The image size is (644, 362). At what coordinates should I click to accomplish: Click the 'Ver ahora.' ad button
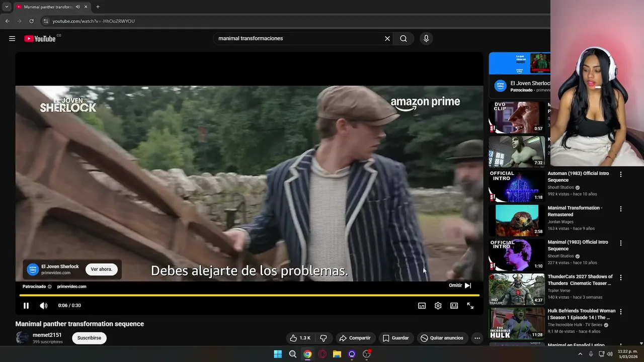pos(102,269)
